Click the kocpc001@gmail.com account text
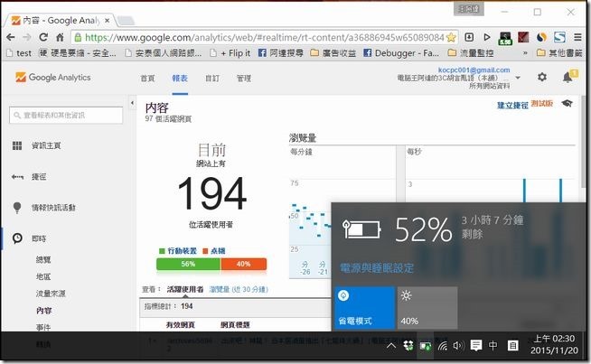The width and height of the screenshot is (591, 364). click(474, 70)
